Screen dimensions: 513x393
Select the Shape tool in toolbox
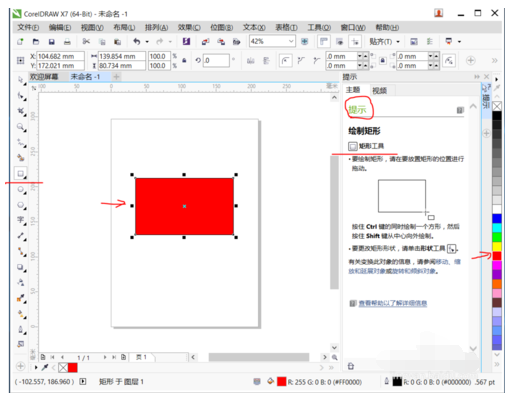[21, 96]
